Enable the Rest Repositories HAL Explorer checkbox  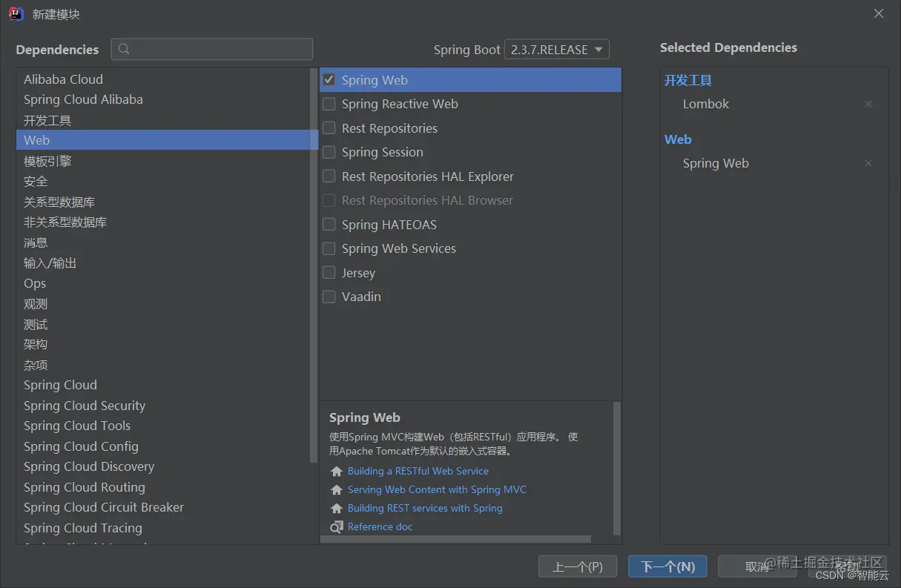tap(329, 176)
